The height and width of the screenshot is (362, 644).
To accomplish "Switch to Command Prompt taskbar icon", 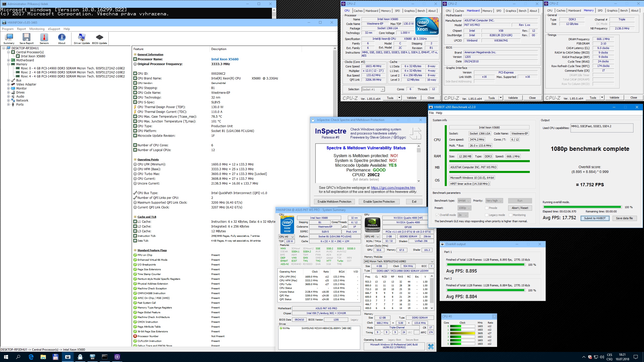I will (x=105, y=357).
